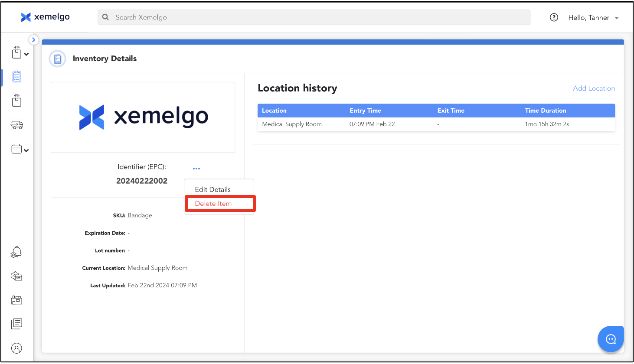This screenshot has height=364, width=634.
Task: Open the chat support bubble button
Action: click(x=611, y=339)
